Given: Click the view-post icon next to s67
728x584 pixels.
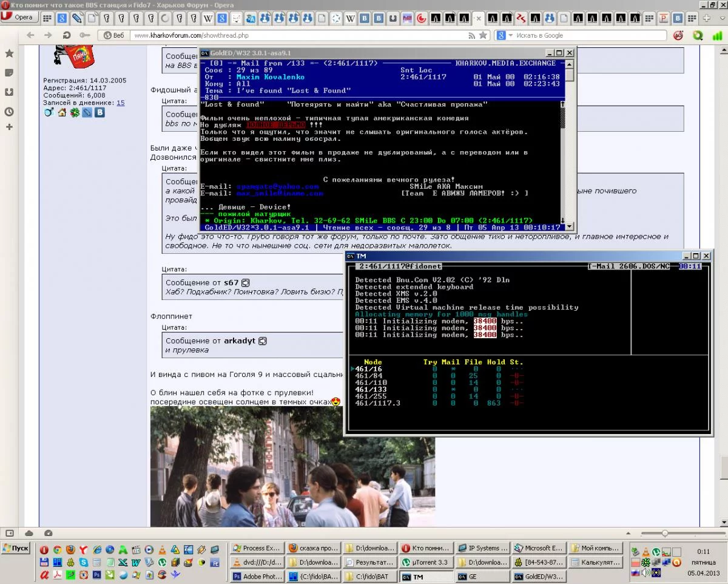Looking at the screenshot, I should click(246, 283).
